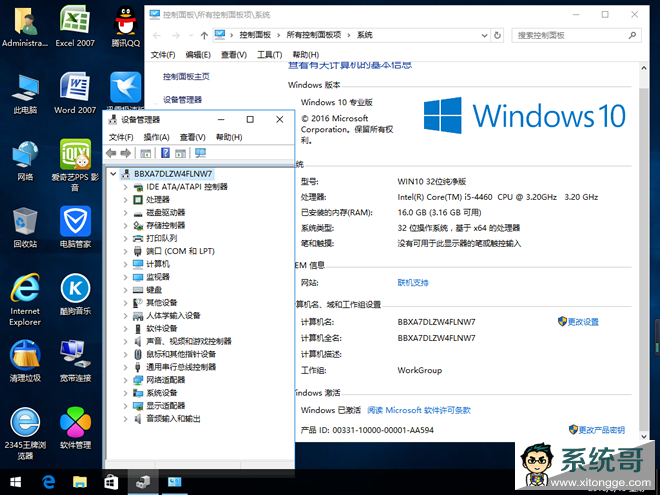Screen dimensions: 660x495
Task: Open Device Manager 文件(F) menu
Action: (x=121, y=137)
